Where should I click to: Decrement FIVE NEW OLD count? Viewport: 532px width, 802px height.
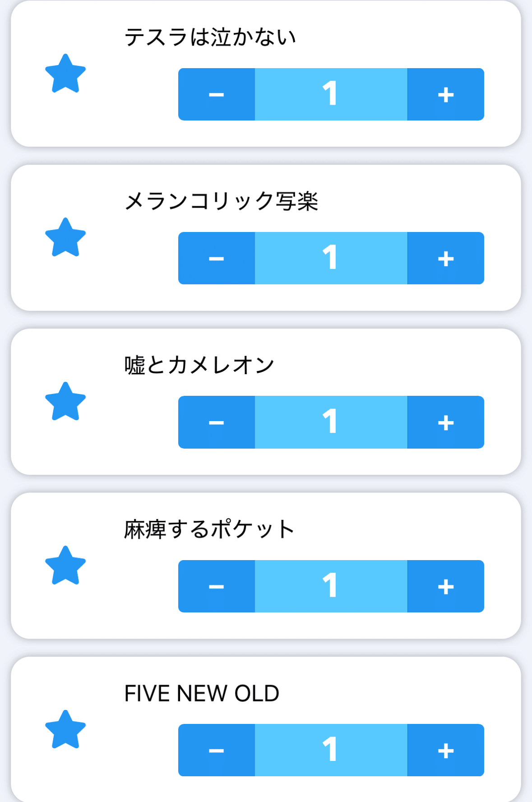pyautogui.click(x=217, y=750)
